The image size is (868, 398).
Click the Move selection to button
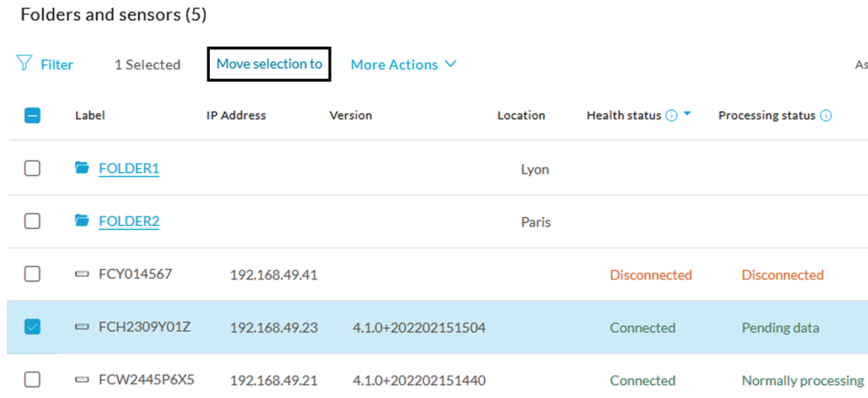pos(268,64)
